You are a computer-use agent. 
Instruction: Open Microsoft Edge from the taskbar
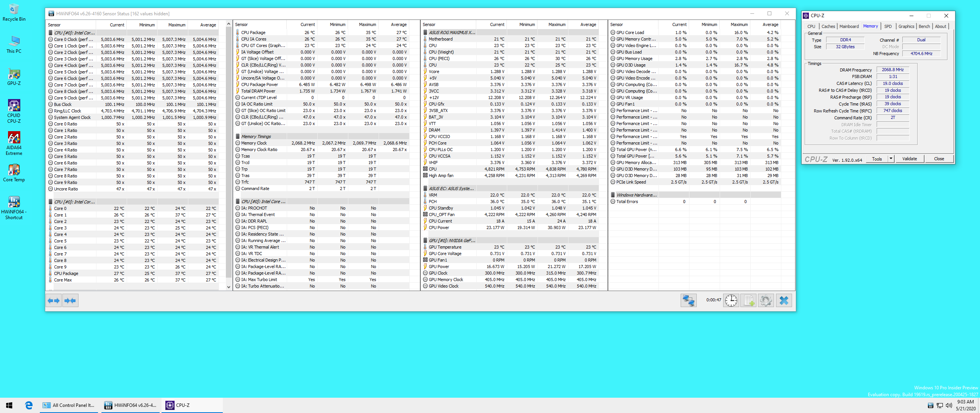point(29,405)
